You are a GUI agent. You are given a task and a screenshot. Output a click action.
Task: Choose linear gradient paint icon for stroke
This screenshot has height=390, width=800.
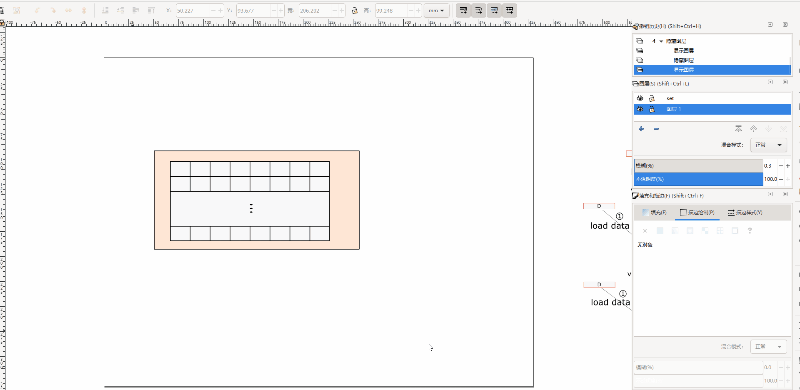pyautogui.click(x=675, y=231)
